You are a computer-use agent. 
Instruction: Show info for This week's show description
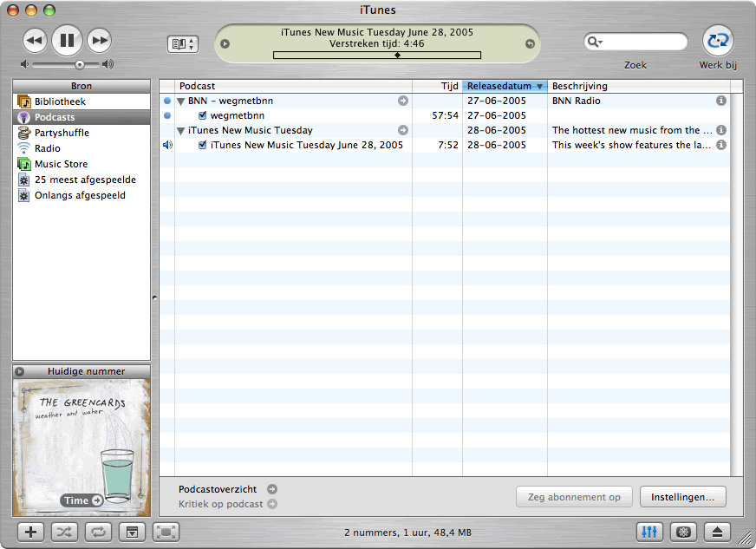(x=721, y=145)
